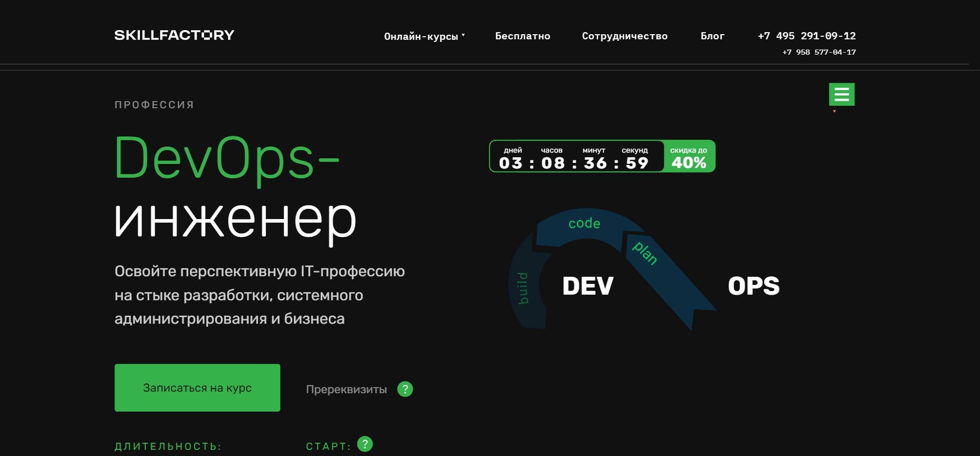Click the SkillFactory logo
The image size is (980, 456).
174,35
